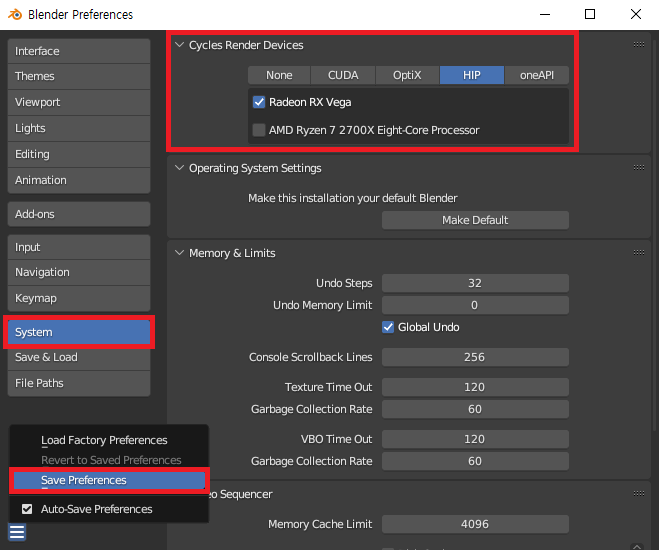
Task: Select the System preferences tab
Action: click(x=79, y=332)
